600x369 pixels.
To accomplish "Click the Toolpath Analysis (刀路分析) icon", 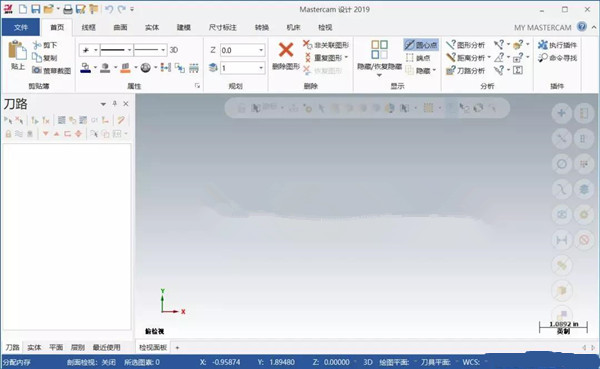I will [x=451, y=70].
